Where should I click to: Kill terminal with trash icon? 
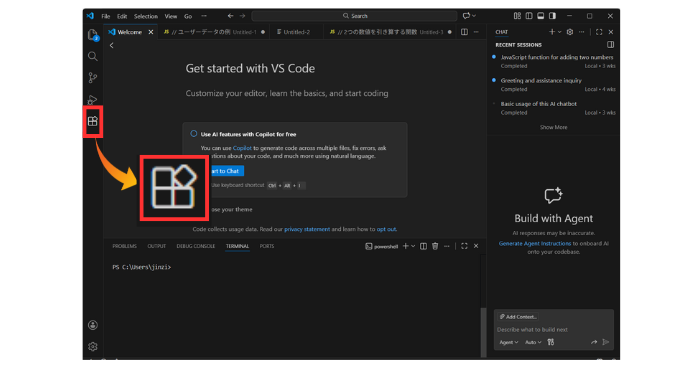[x=435, y=246]
